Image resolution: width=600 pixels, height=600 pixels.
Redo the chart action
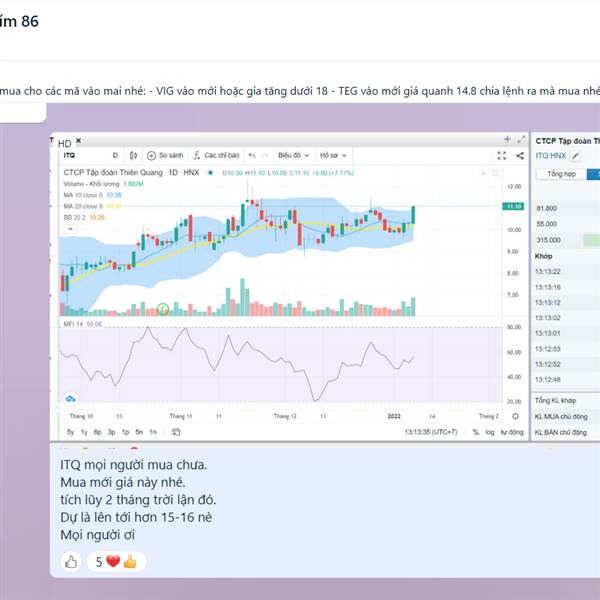click(264, 155)
